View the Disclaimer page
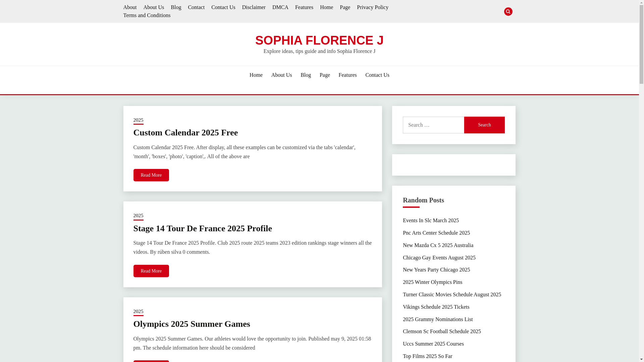The width and height of the screenshot is (644, 362). pos(254,7)
